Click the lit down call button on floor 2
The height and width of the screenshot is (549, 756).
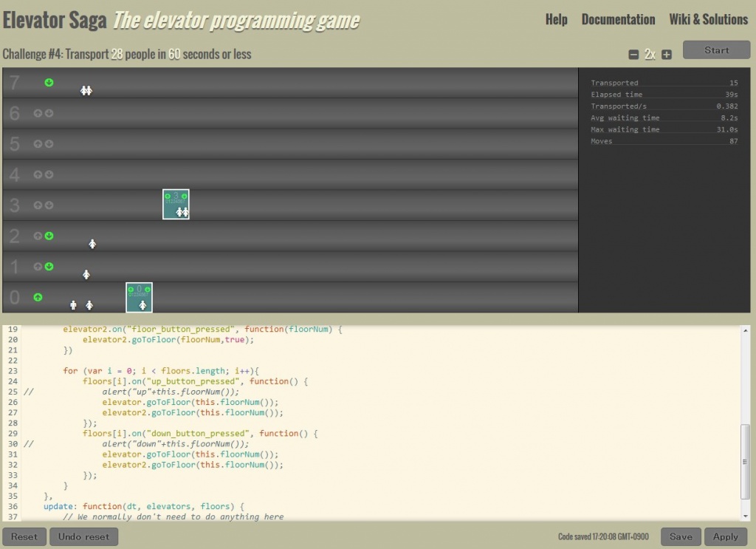(49, 236)
